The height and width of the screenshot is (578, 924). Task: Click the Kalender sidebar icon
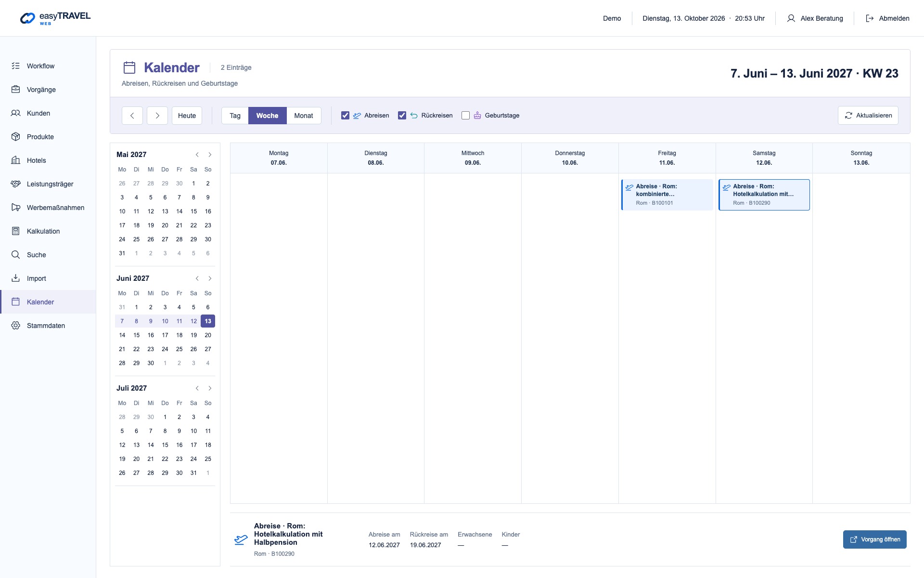point(16,302)
